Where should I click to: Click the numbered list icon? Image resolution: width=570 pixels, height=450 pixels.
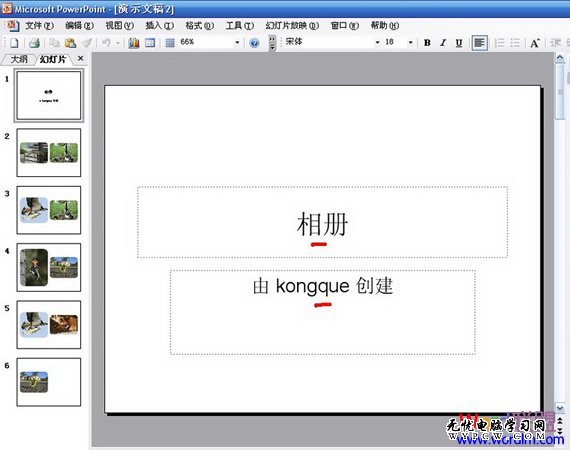click(500, 43)
